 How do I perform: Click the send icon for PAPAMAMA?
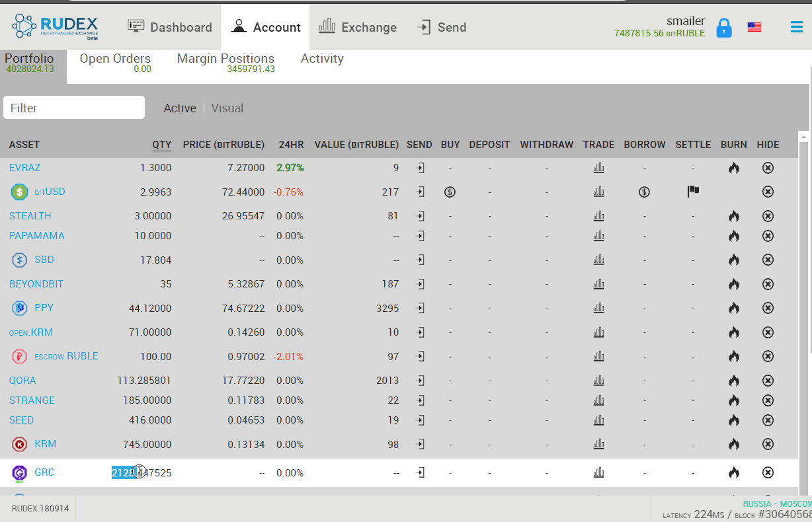(x=419, y=236)
